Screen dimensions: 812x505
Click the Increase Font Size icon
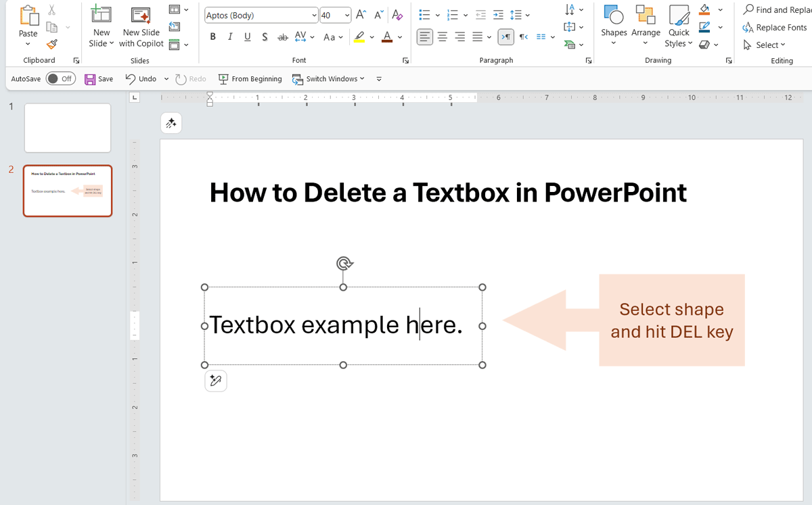pos(361,15)
